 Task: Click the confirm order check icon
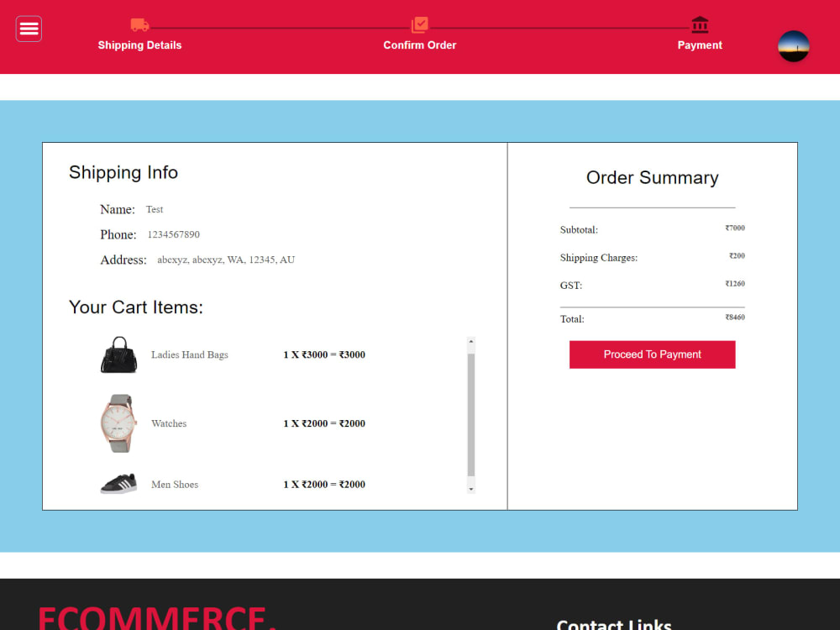pos(419,24)
